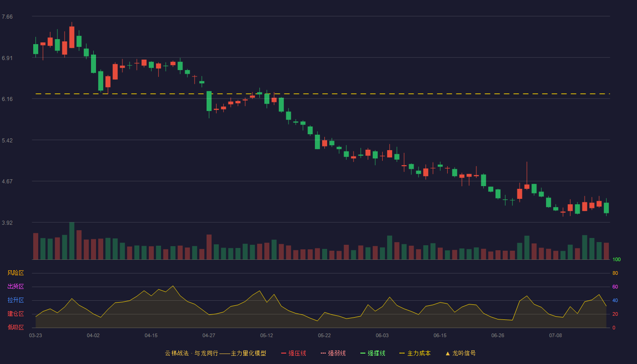This screenshot has width=637, height=364.
Task: Select the 风险区 zone label
Action: click(16, 273)
